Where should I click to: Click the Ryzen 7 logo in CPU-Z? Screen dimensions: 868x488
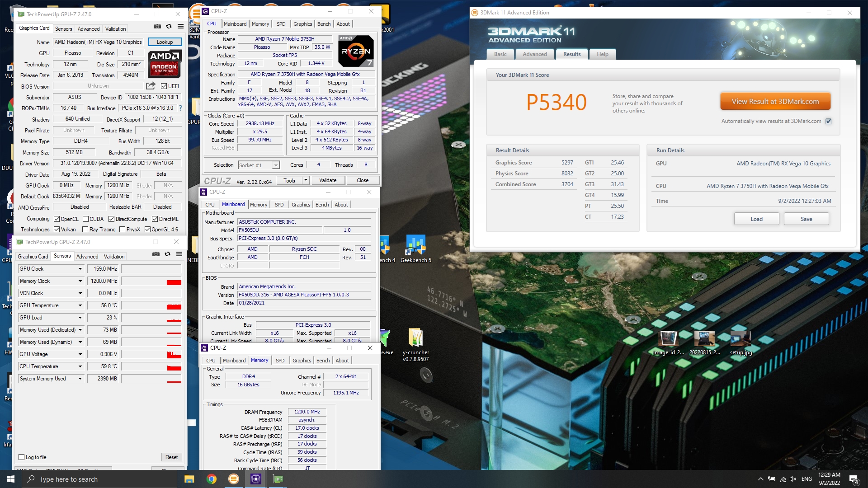(x=356, y=51)
